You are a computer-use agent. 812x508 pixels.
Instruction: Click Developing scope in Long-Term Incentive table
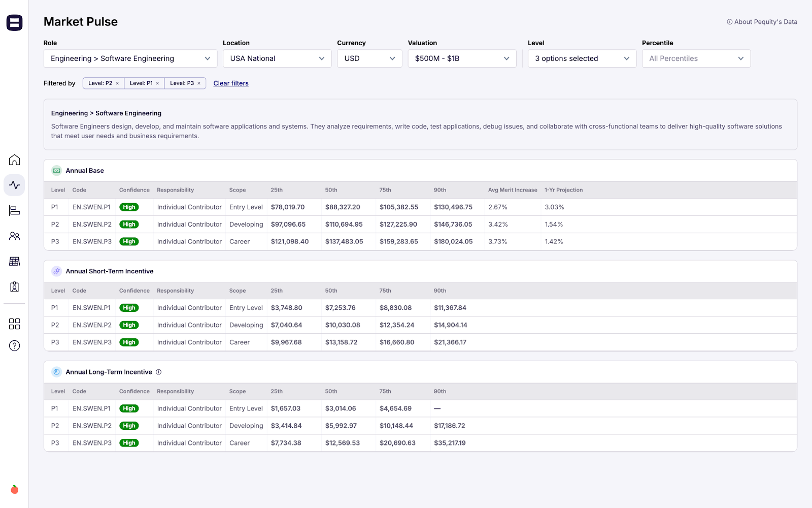(x=246, y=426)
